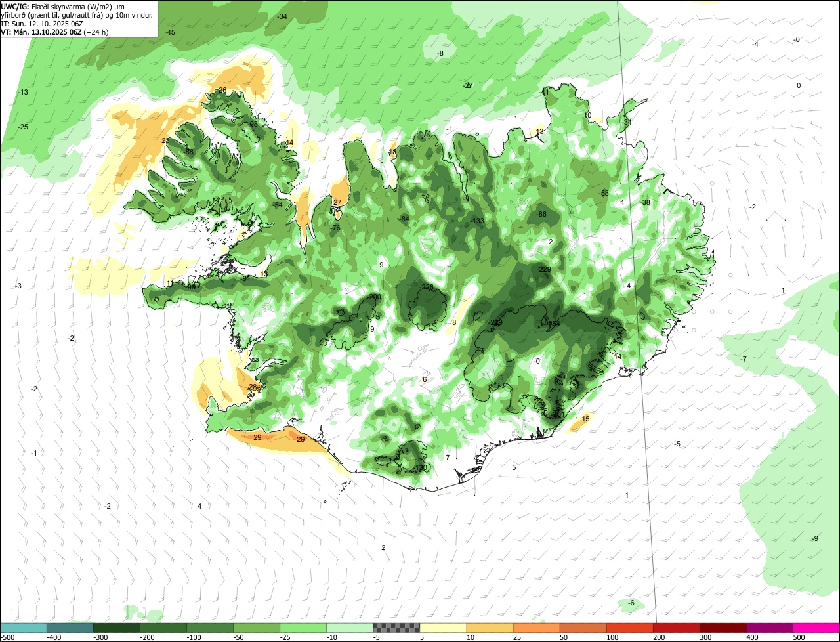Image resolution: width=840 pixels, height=642 pixels.
Task: Click the -86 value in northeast Iceland
Action: (x=541, y=214)
